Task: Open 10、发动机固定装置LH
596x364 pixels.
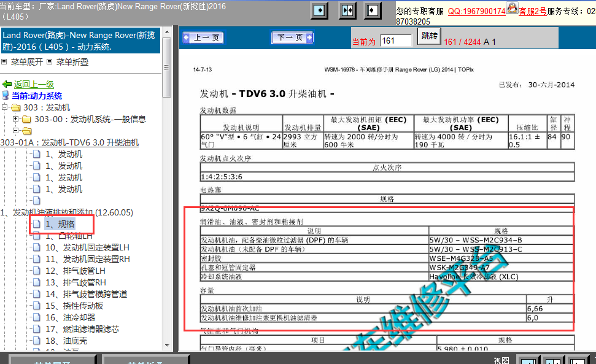Action: [x=87, y=248]
